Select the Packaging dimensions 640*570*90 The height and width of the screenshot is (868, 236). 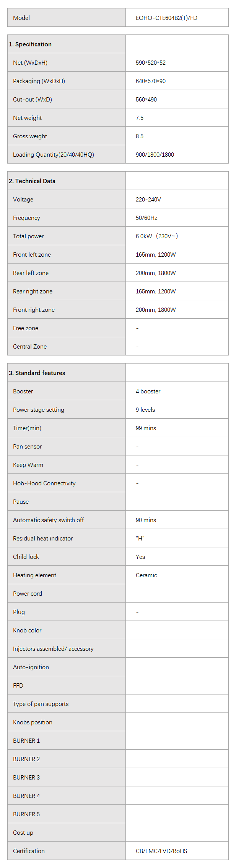(151, 81)
